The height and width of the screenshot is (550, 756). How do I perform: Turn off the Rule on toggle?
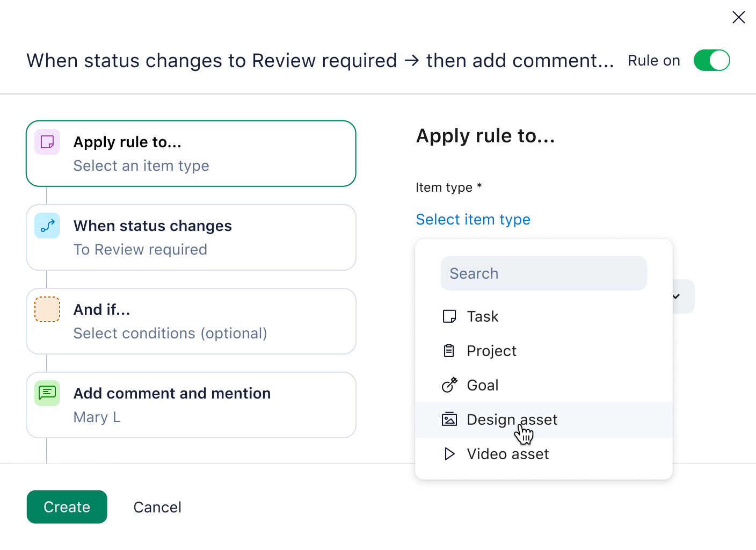tap(711, 60)
